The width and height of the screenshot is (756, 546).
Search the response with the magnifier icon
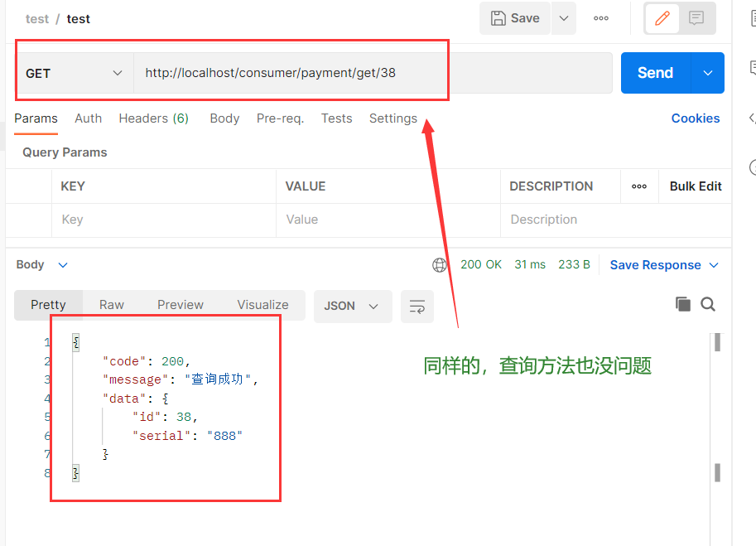coord(708,304)
